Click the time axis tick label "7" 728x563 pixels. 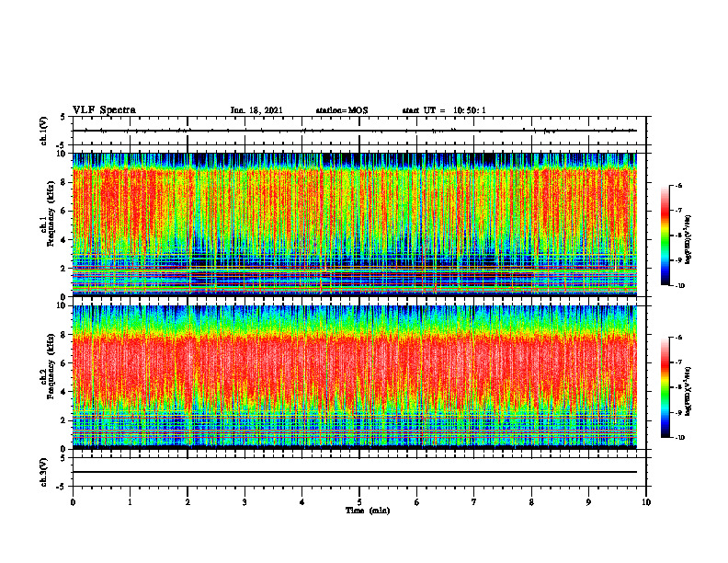click(x=474, y=502)
